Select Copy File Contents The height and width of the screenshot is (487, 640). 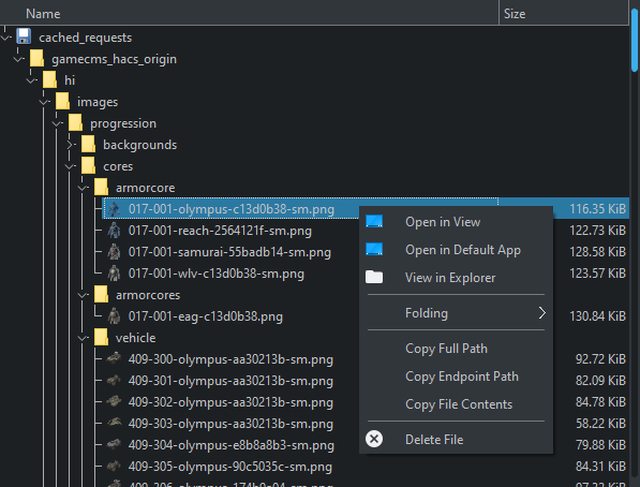point(456,404)
